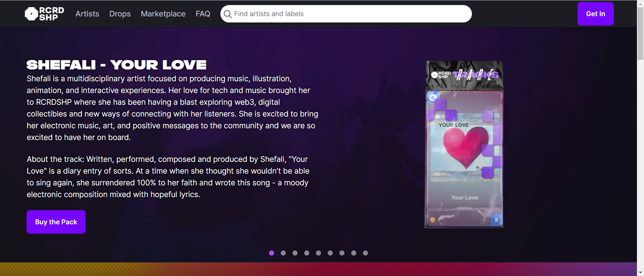Click the scrollbar up arrow
644x276 pixels.
pos(640,3)
